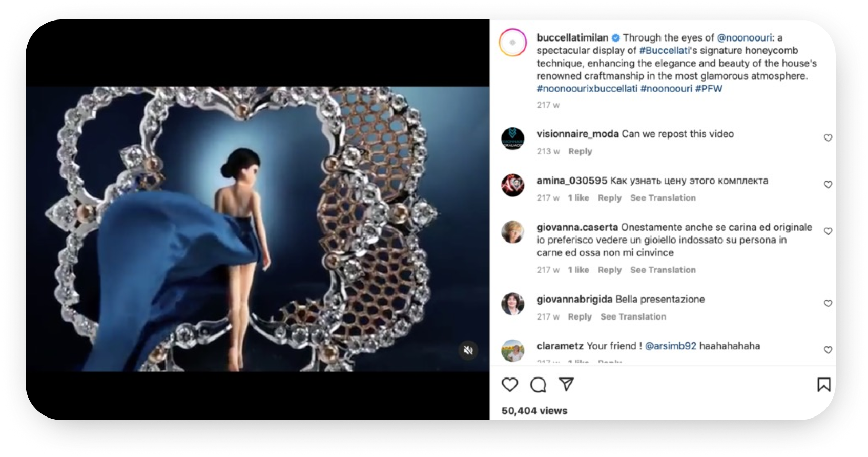The height and width of the screenshot is (457, 868).
Task: Open the #noonoourixbuccellati hashtag
Action: [587, 89]
